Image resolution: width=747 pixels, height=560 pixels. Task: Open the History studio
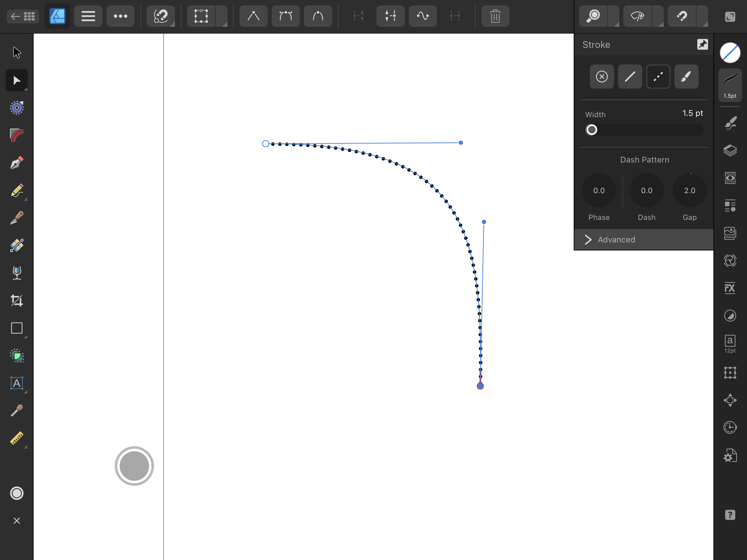[730, 428]
